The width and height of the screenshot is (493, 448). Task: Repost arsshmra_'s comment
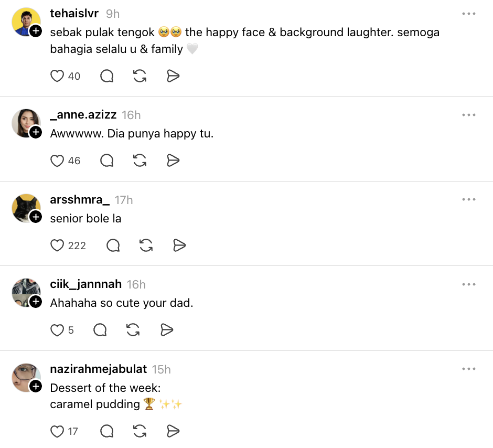coord(146,245)
